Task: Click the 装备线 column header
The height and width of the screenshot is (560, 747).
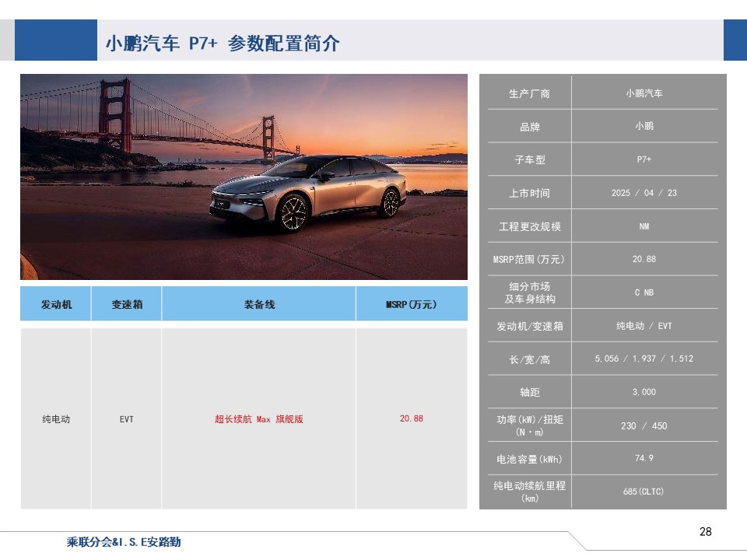Action: 259,304
